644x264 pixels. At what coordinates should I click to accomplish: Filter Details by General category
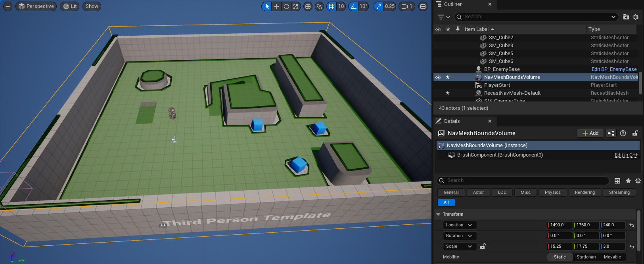(x=451, y=193)
